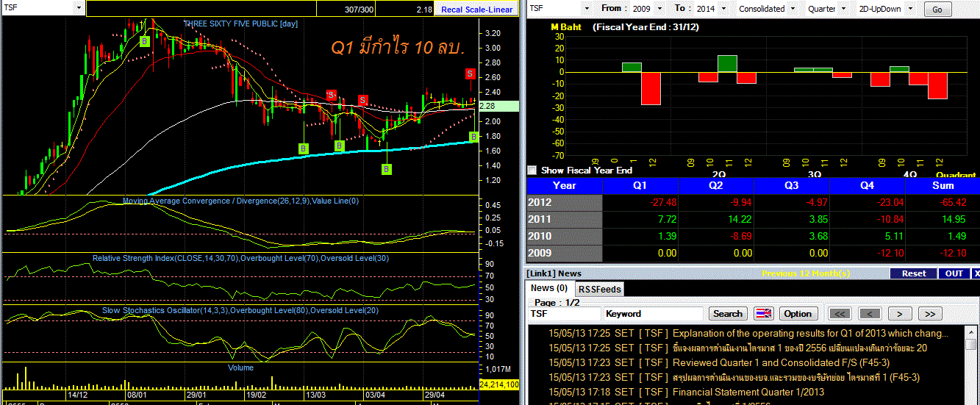980x405 pixels.
Task: Select the 2012 Q1 value -27.48
Action: [x=664, y=203]
